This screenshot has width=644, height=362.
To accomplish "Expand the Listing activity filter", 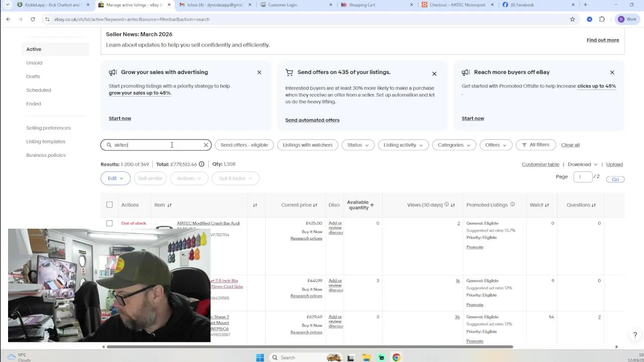I will click(403, 145).
